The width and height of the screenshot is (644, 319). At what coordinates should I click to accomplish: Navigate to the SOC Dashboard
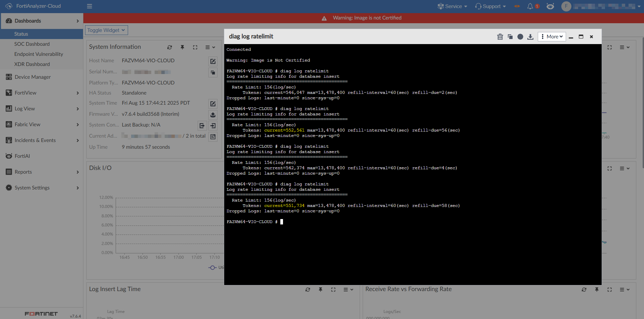click(32, 44)
